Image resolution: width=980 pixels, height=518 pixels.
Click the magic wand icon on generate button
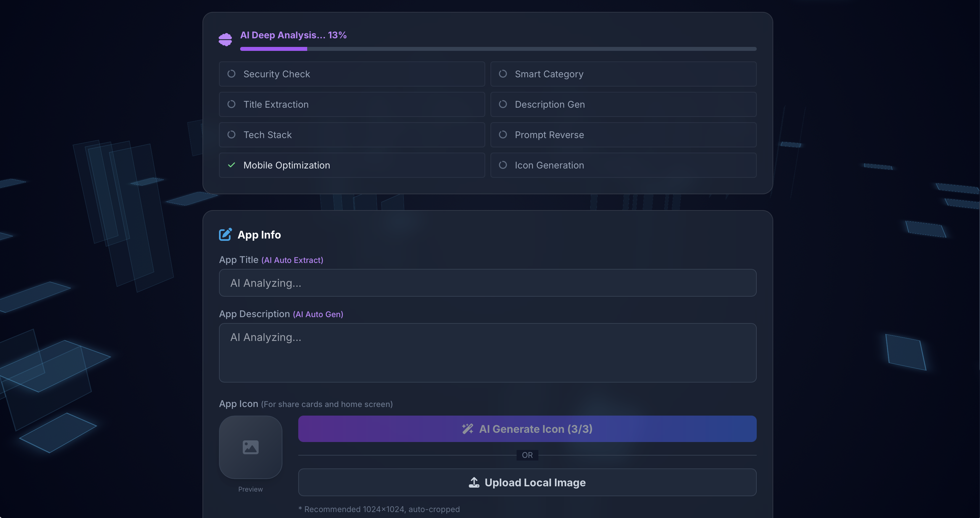468,429
